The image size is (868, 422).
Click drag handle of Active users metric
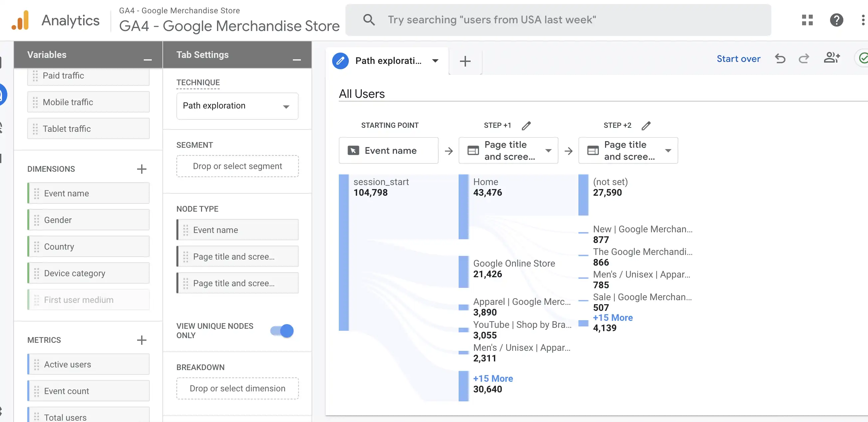pos(36,364)
